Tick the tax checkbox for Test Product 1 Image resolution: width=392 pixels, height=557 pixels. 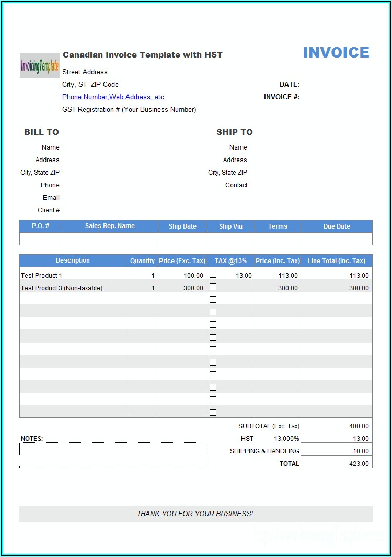[x=213, y=275]
